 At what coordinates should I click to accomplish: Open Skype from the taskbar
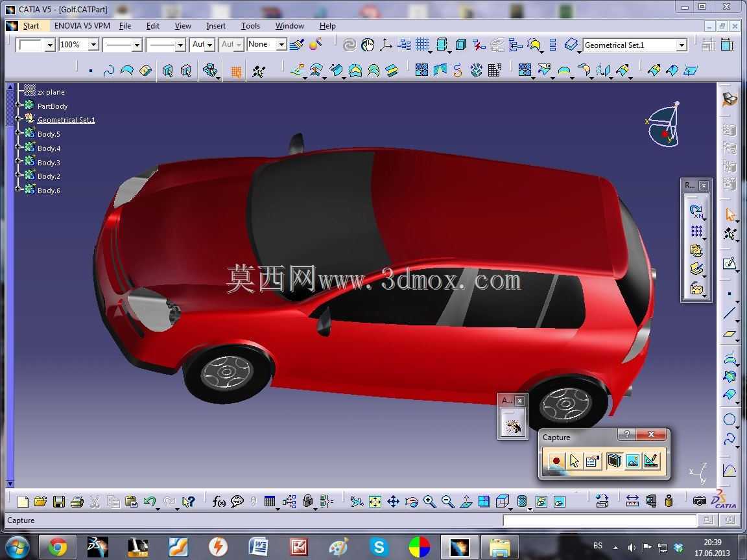click(379, 547)
